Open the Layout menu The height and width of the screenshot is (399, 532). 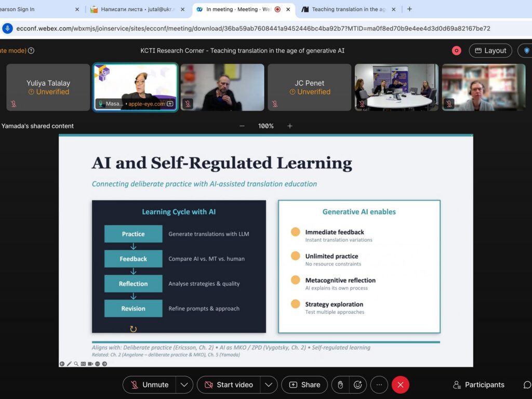pyautogui.click(x=490, y=50)
